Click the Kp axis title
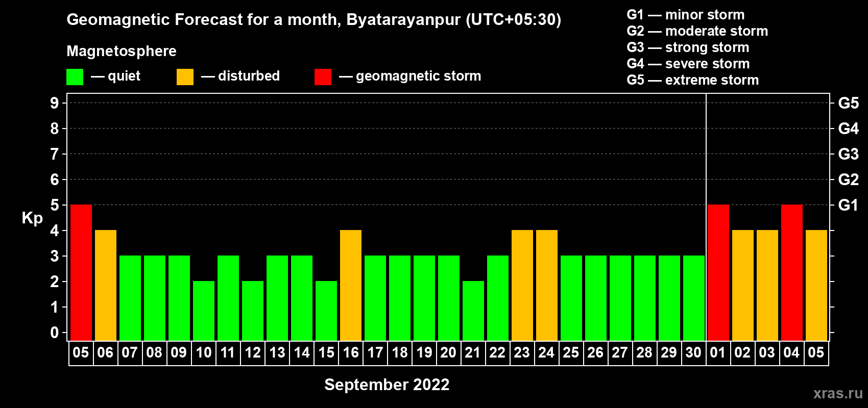The height and width of the screenshot is (408, 868). point(32,218)
